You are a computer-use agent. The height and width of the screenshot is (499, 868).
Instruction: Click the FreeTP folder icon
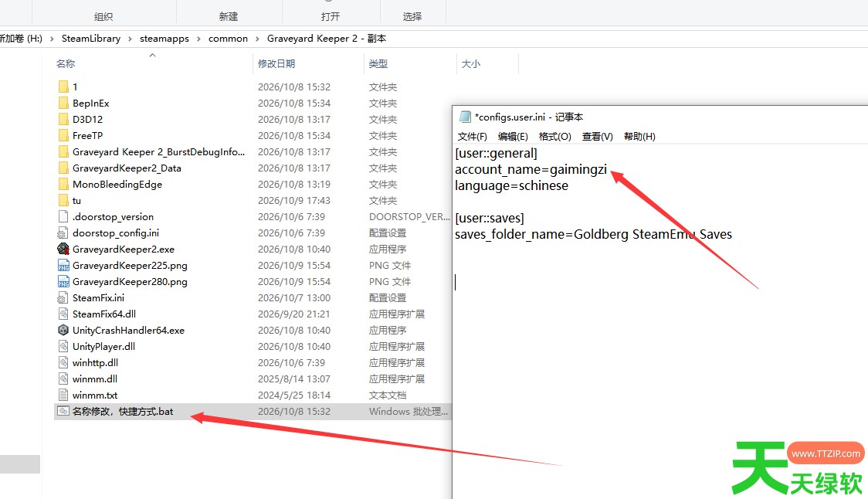[63, 136]
